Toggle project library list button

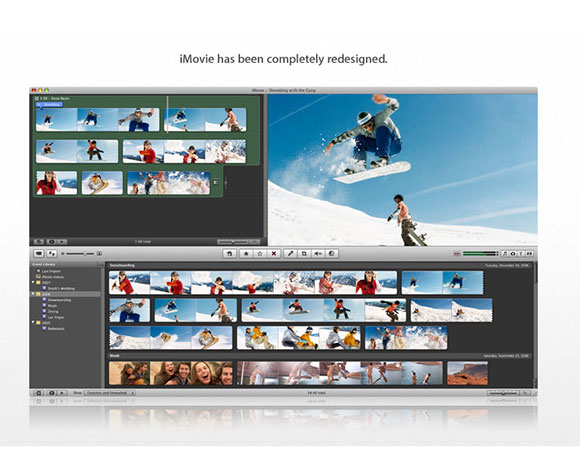click(x=38, y=241)
